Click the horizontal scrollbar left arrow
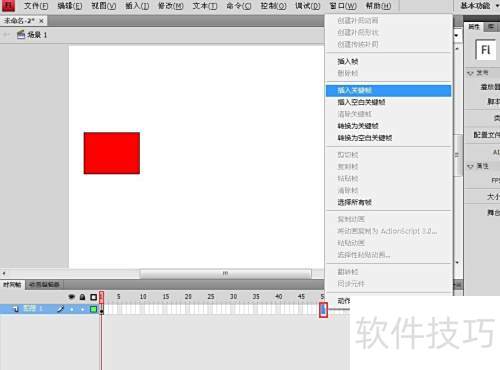The image size is (500, 370). click(4, 273)
